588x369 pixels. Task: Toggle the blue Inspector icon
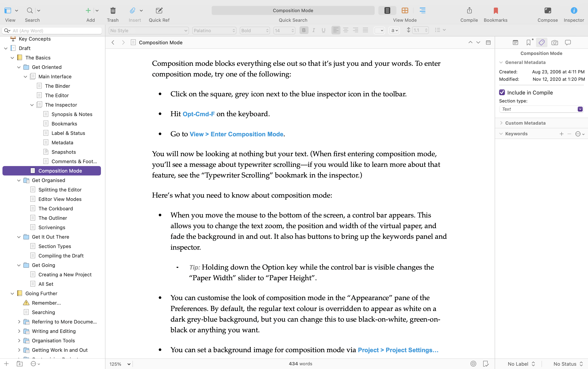coord(574,10)
